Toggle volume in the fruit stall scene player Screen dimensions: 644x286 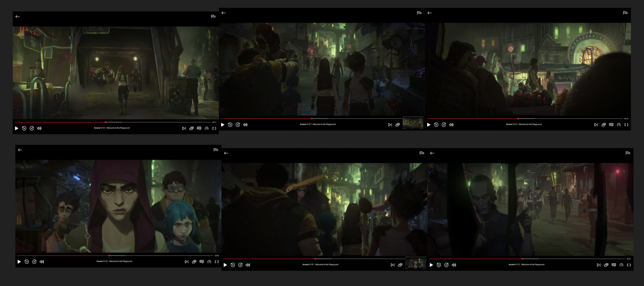[451, 125]
